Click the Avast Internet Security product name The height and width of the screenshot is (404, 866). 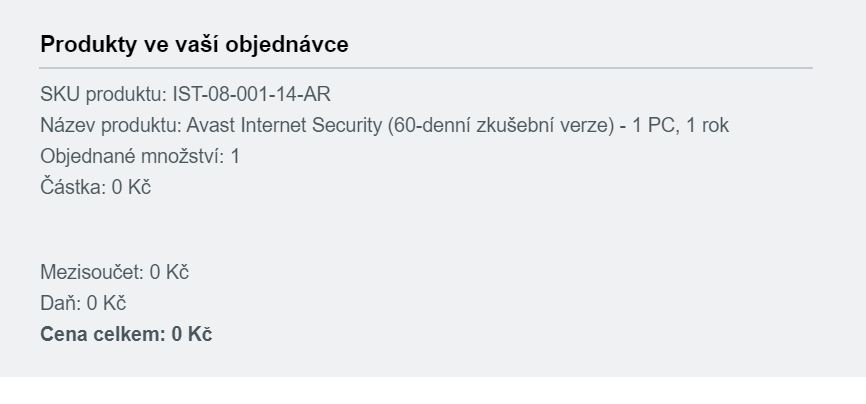284,125
